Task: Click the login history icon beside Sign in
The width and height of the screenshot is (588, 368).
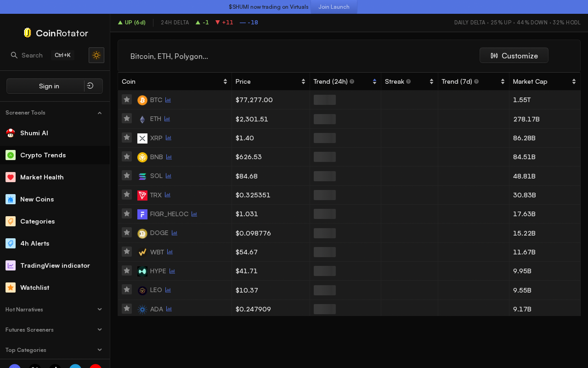Action: 90,86
